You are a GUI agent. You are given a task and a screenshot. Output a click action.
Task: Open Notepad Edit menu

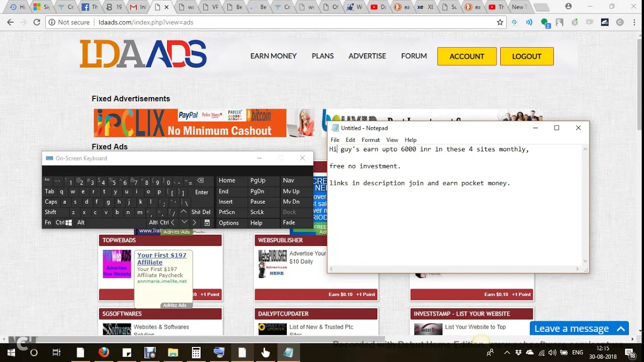350,140
